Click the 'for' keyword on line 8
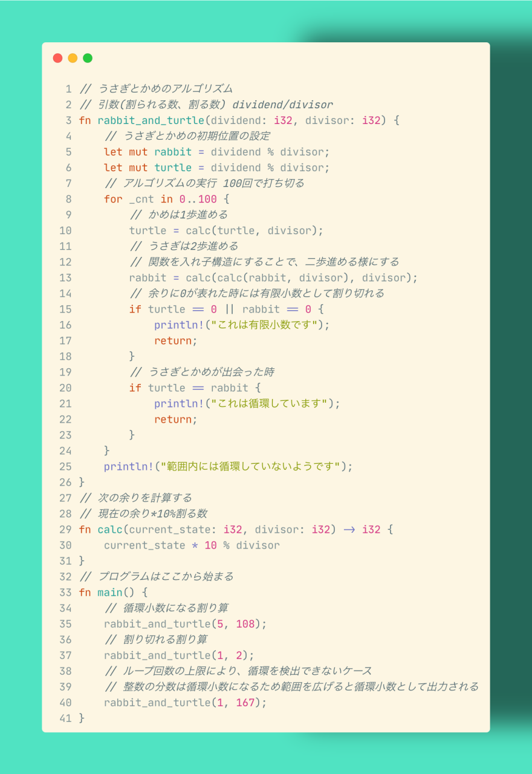The width and height of the screenshot is (532, 774). [113, 199]
